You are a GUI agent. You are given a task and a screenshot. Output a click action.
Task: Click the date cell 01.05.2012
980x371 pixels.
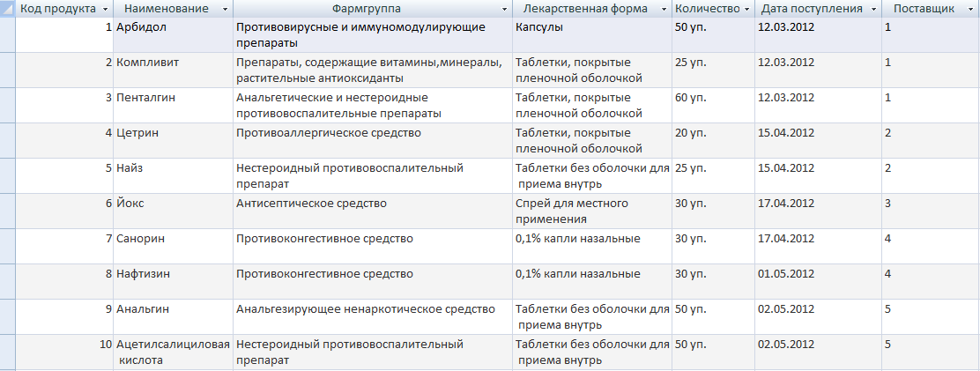pyautogui.click(x=819, y=282)
